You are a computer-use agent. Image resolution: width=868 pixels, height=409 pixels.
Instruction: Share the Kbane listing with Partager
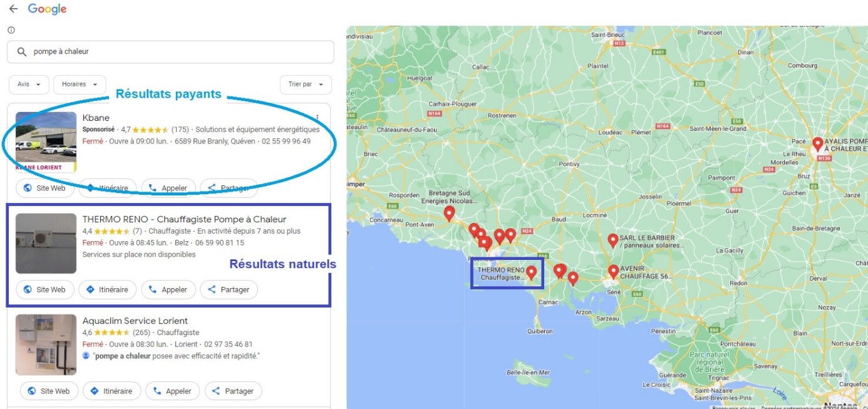[x=229, y=188]
